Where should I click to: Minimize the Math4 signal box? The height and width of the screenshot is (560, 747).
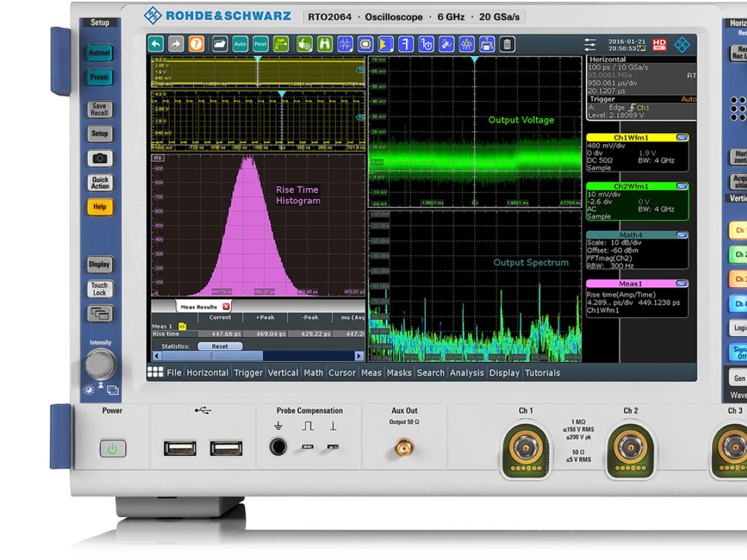[x=682, y=235]
